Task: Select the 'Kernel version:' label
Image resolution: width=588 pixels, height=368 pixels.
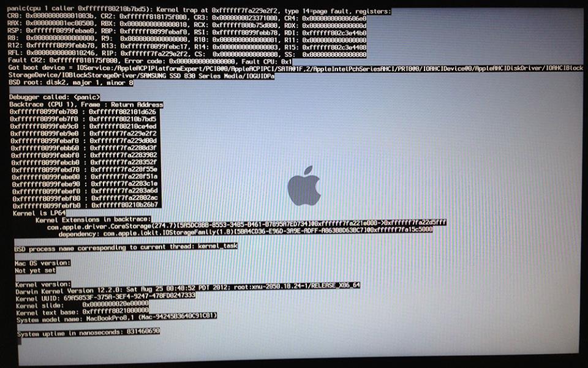Action: tap(43, 285)
